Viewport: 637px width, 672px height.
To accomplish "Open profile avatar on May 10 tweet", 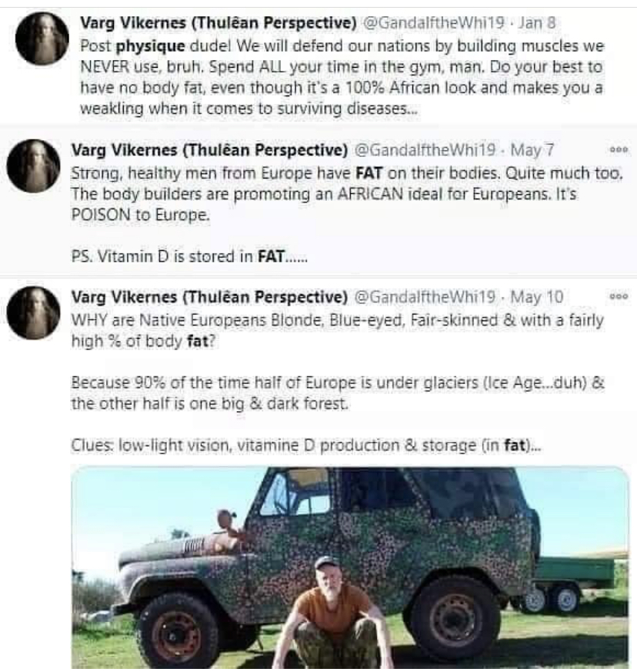I will point(33,313).
